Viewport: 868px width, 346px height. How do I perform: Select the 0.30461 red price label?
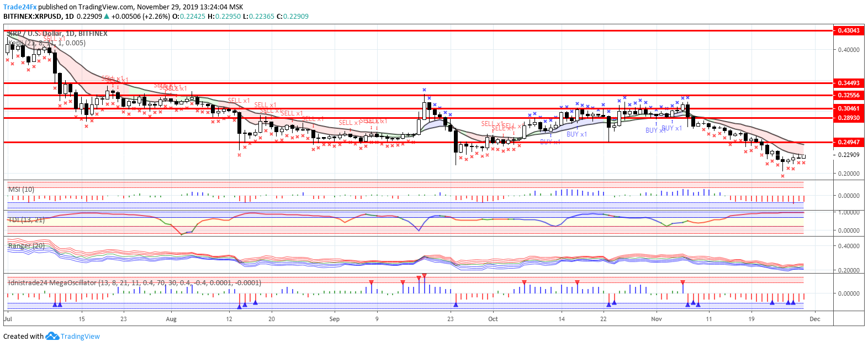click(x=849, y=109)
